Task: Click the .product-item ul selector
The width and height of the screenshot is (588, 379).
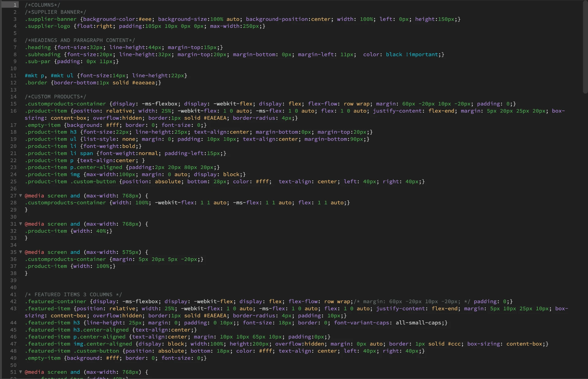Action: 51,139
